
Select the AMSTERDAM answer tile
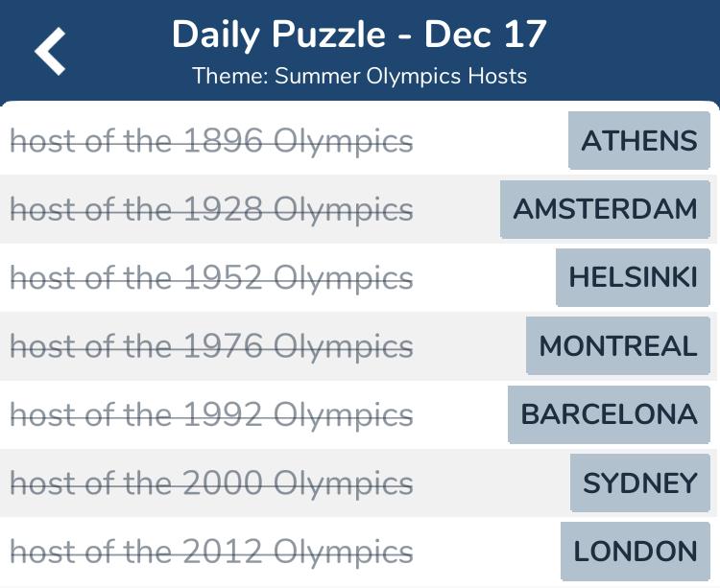pos(605,209)
